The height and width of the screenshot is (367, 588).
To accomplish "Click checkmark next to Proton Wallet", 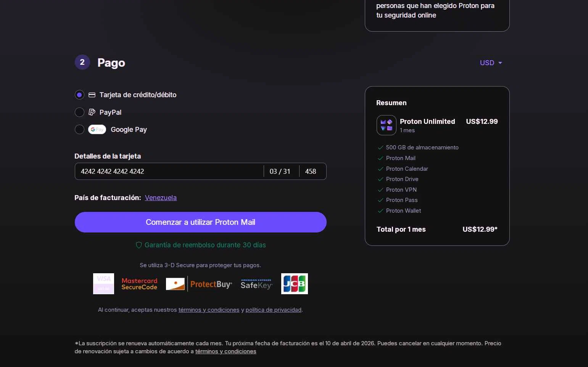I will (x=380, y=211).
